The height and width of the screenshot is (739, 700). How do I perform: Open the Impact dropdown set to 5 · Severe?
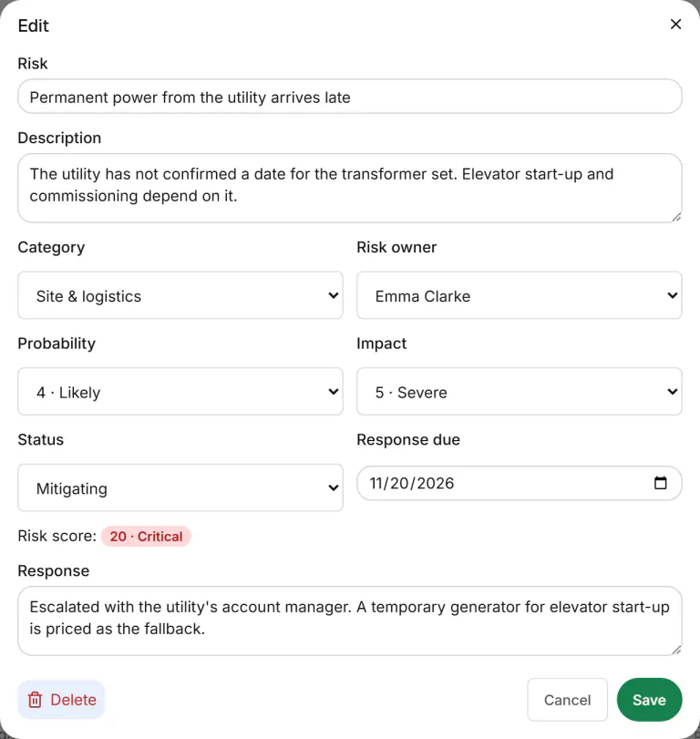click(519, 392)
